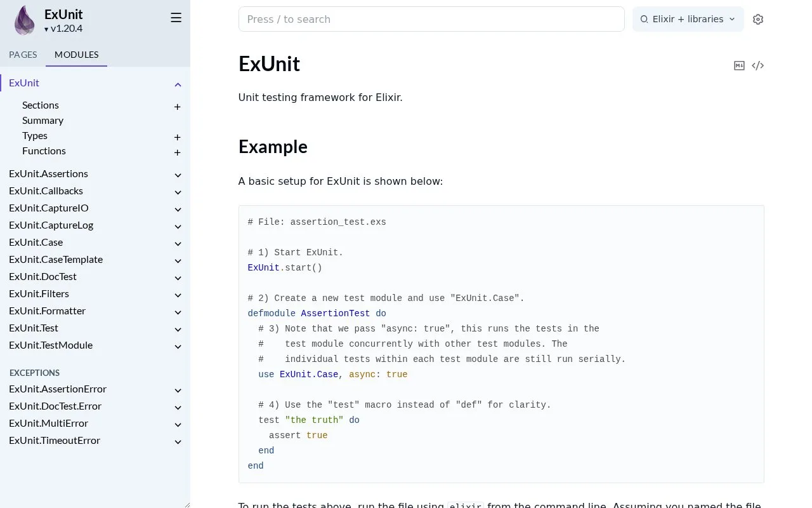Screen dimensions: 812x508
Task: Click the sidebar resize handle corner
Action: [x=187, y=504]
